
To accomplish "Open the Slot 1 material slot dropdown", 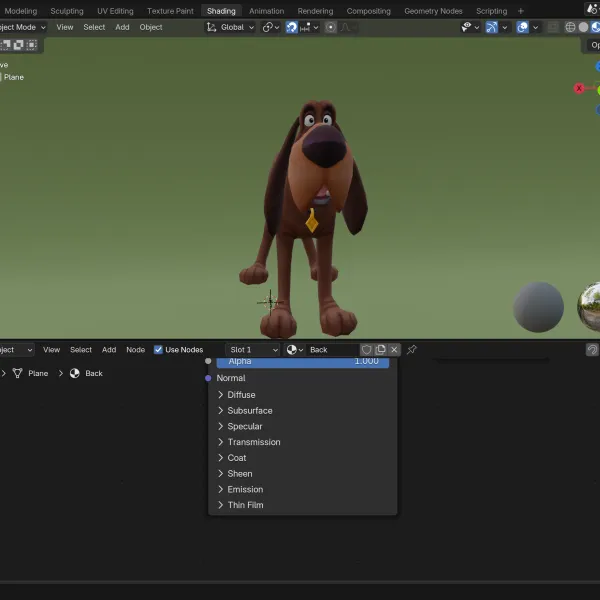I will point(253,350).
